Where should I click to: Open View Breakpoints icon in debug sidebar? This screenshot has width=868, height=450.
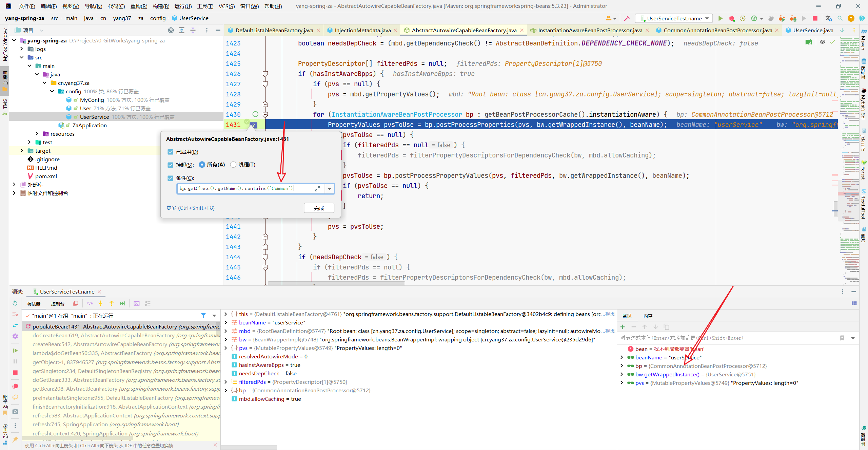pos(15,386)
